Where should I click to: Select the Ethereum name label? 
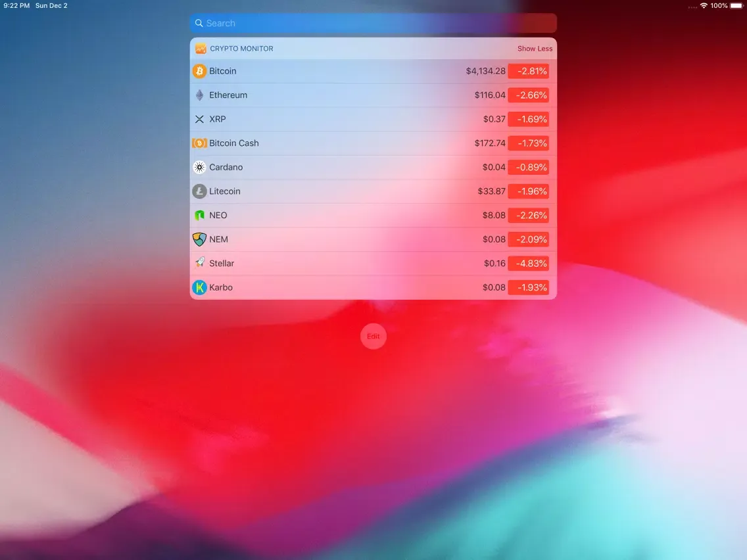click(228, 95)
